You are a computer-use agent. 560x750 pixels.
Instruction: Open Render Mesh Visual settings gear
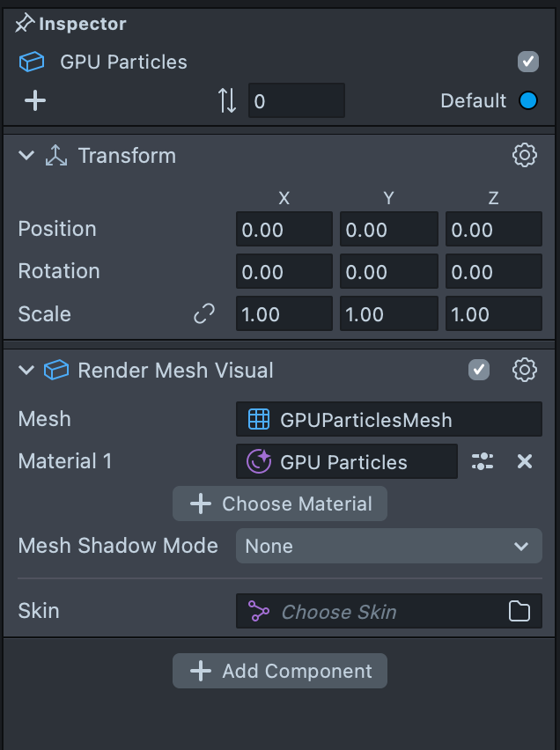pyautogui.click(x=525, y=370)
